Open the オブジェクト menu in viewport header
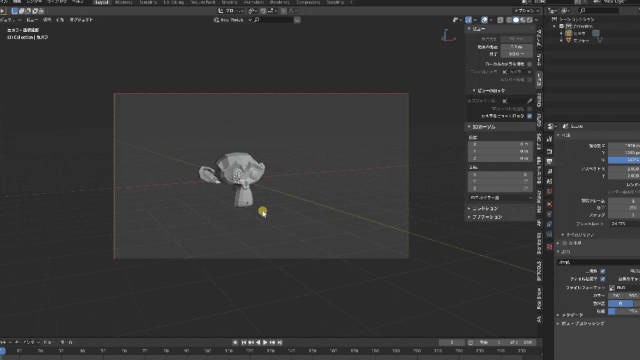Viewport: 640px width, 360px height. coord(81,20)
